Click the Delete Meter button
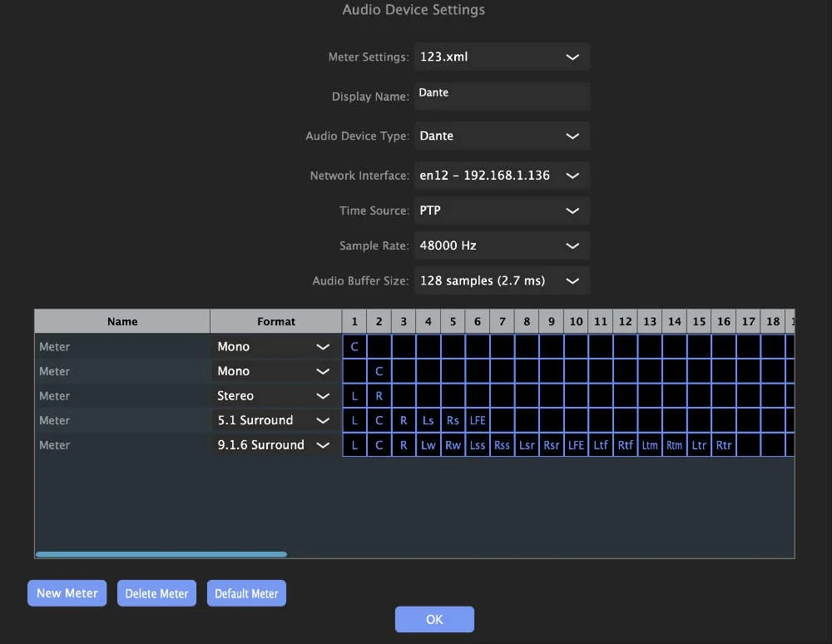The height and width of the screenshot is (644, 832). 156,592
